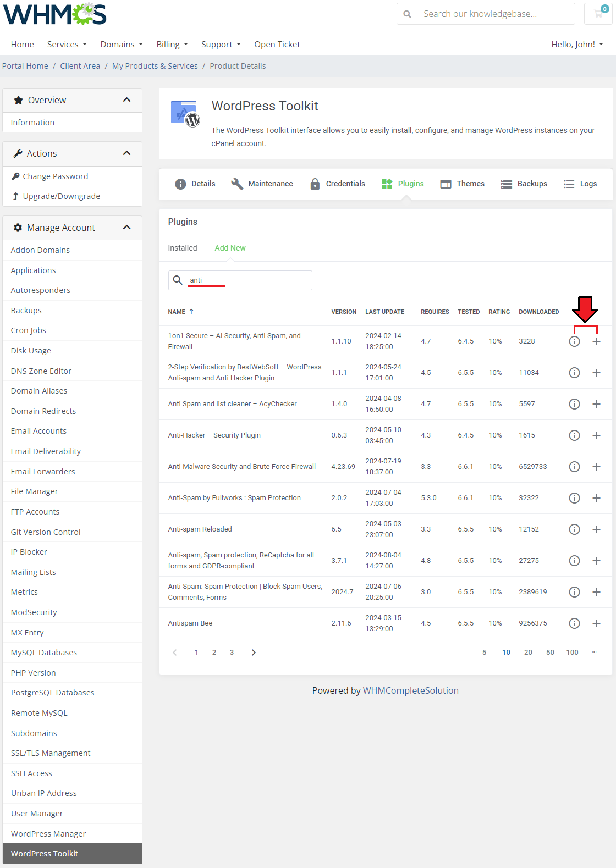Click the knowledgebase search magnifier icon
616x868 pixels.
[407, 14]
